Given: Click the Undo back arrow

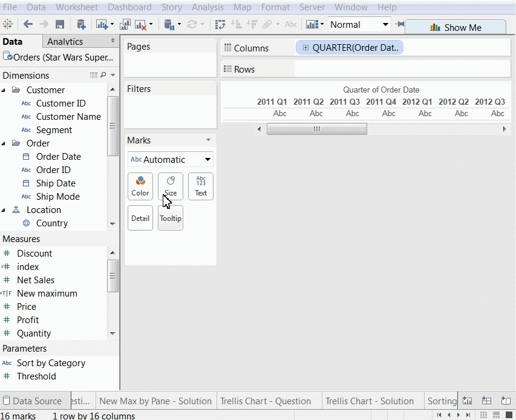Looking at the screenshot, I should tap(28, 24).
